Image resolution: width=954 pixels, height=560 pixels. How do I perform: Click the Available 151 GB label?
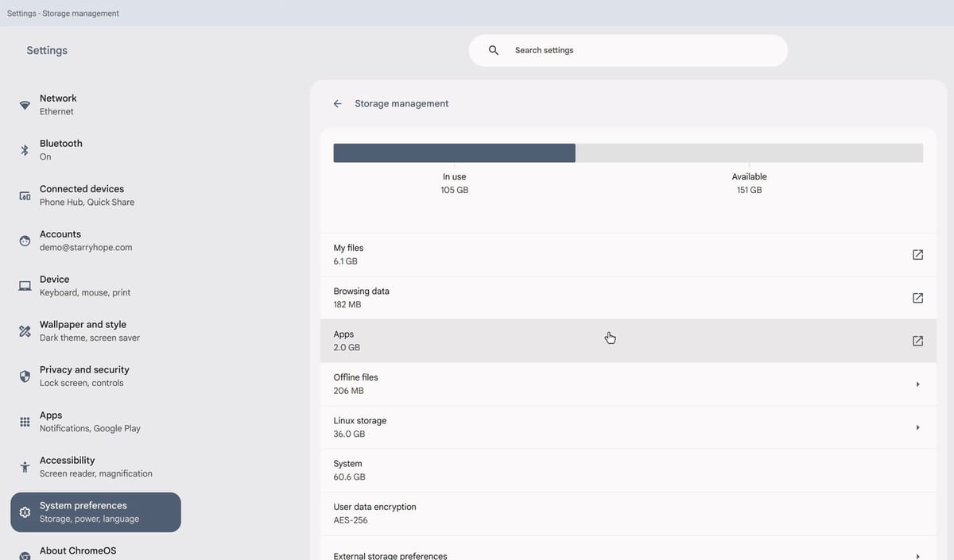(x=749, y=183)
